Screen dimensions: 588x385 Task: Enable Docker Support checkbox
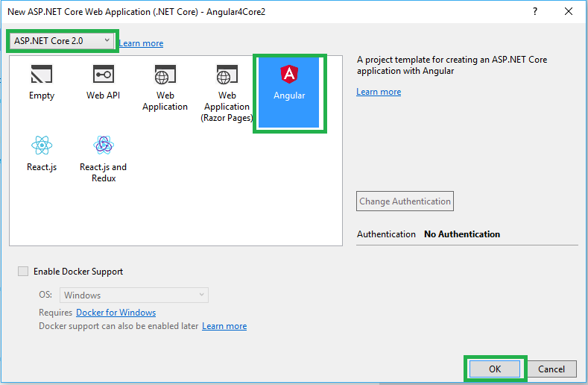(23, 271)
